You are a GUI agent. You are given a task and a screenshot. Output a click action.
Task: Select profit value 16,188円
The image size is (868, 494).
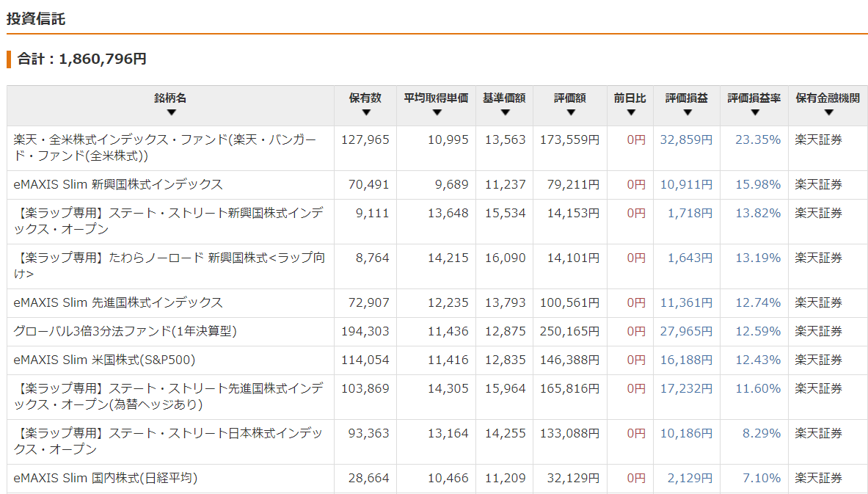pos(686,360)
